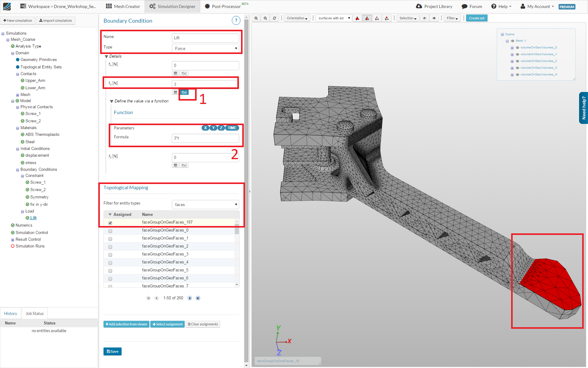Open the Boundary Condition help icon

[x=236, y=21]
